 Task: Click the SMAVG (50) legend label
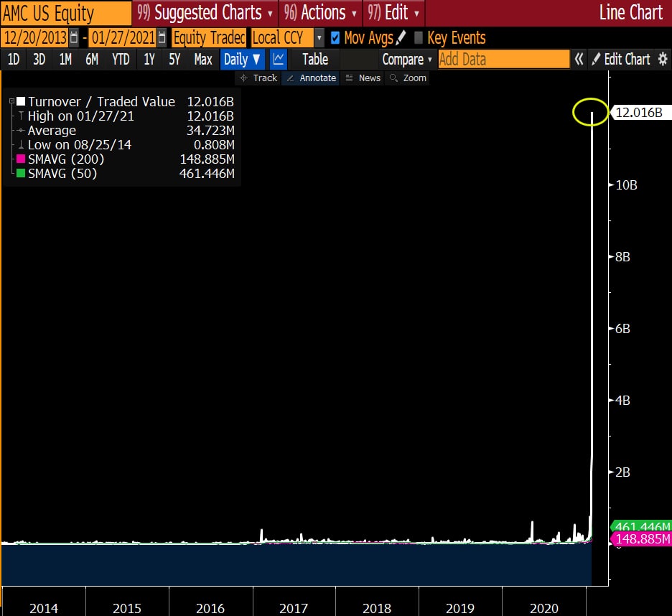pos(62,174)
